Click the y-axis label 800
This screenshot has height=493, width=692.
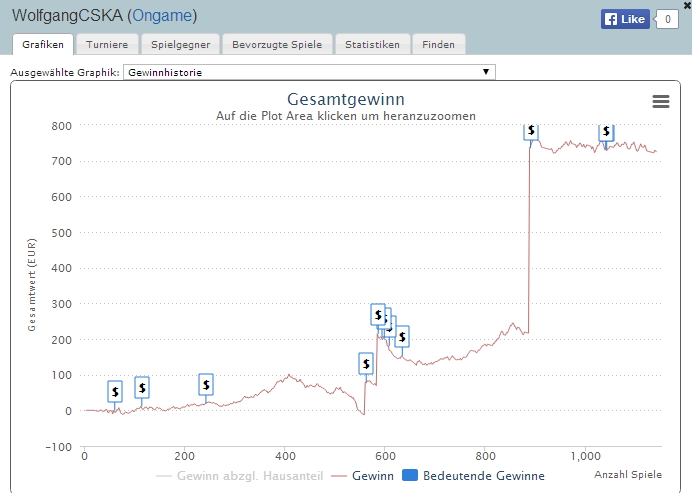coord(61,126)
